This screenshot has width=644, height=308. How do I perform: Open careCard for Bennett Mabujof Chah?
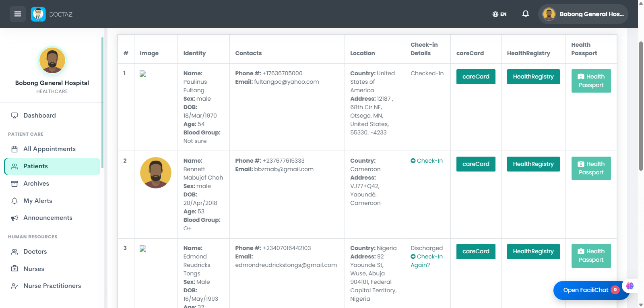coord(476,164)
